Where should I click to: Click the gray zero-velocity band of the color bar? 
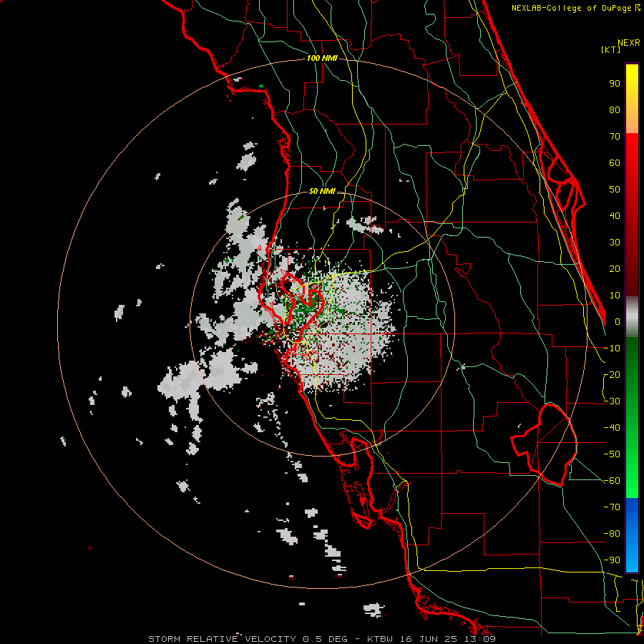[x=632, y=317]
